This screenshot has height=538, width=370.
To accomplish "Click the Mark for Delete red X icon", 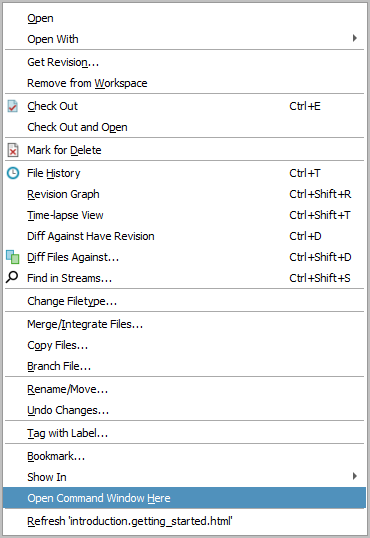I will [x=13, y=150].
